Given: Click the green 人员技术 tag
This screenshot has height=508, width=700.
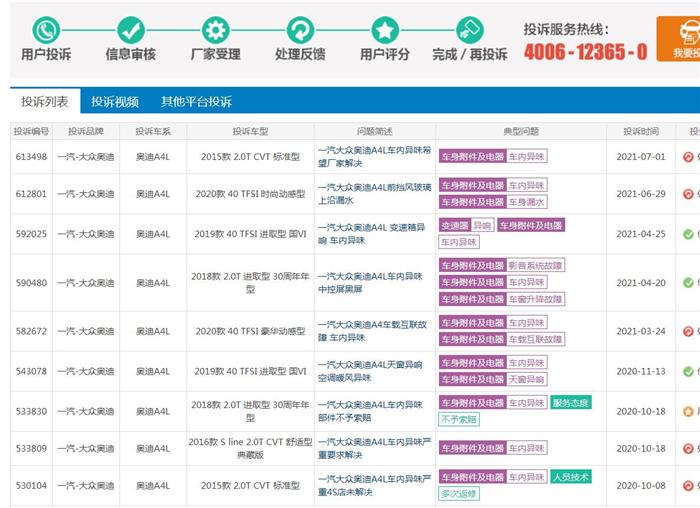Looking at the screenshot, I should pyautogui.click(x=571, y=477).
